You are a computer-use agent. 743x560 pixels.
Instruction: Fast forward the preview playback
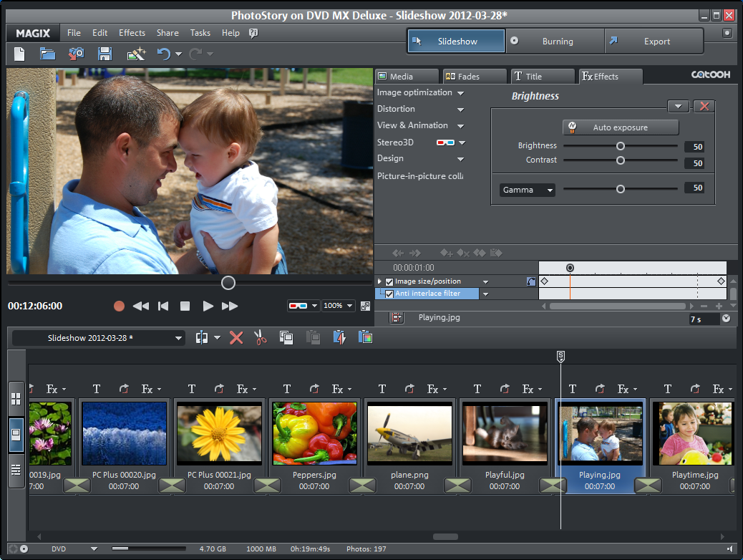click(230, 306)
